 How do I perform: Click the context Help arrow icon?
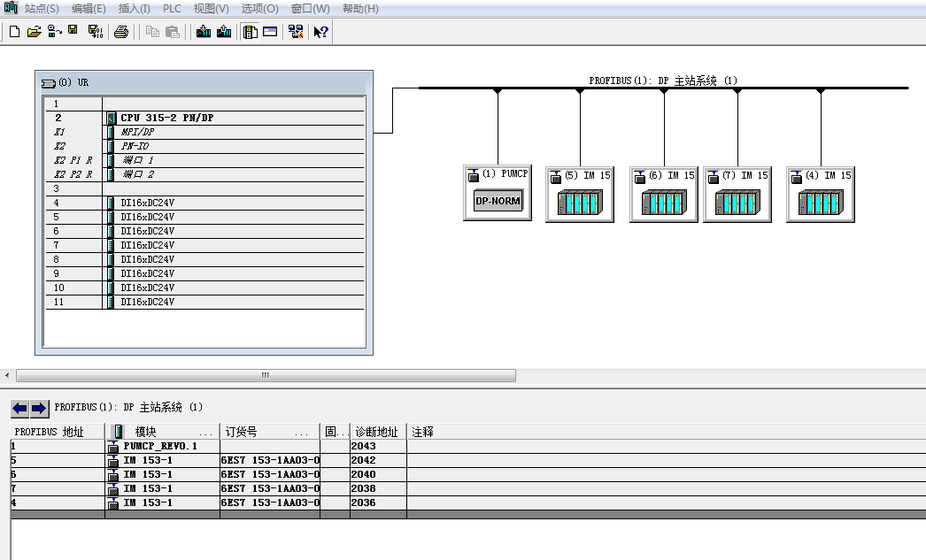[320, 31]
